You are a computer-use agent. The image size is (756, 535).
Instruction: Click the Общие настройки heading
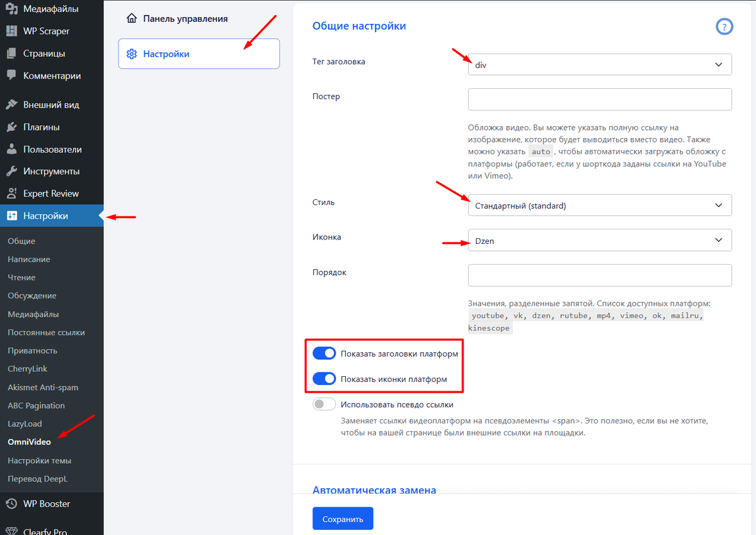click(359, 26)
